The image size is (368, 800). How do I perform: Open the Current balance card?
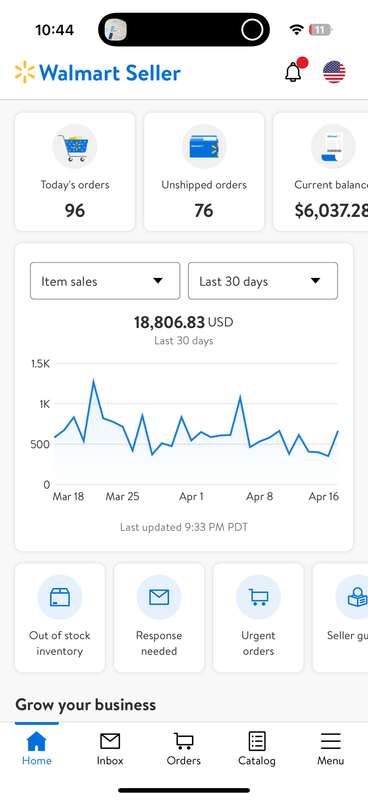[x=321, y=172]
